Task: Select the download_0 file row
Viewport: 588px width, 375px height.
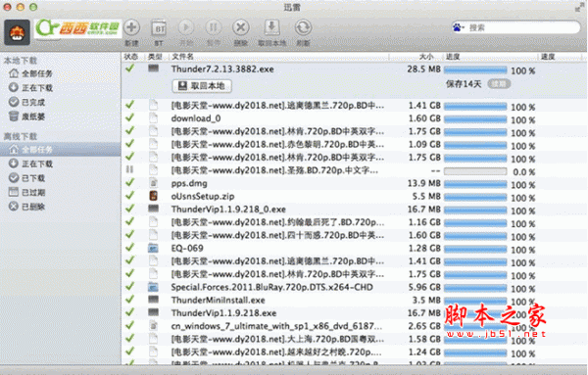Action: tap(354, 118)
